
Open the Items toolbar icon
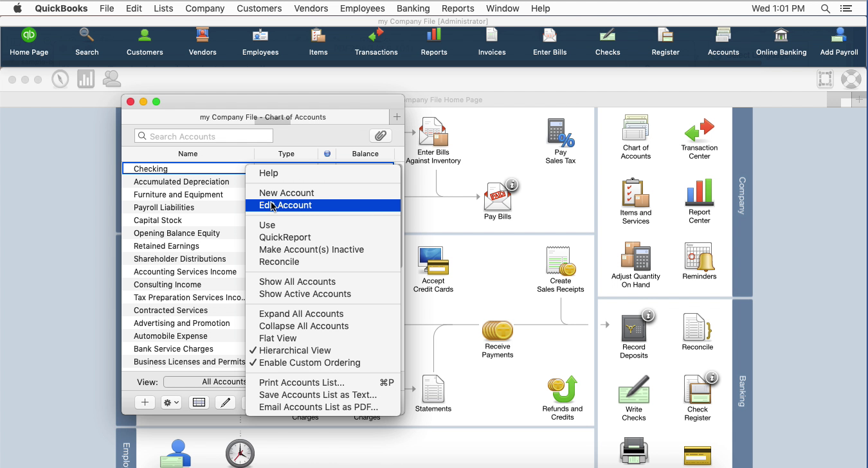[x=318, y=42]
